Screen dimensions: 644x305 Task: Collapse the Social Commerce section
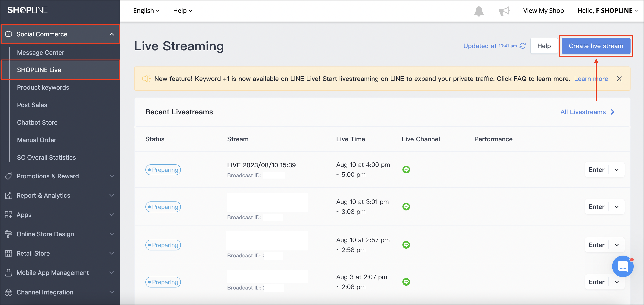point(112,34)
